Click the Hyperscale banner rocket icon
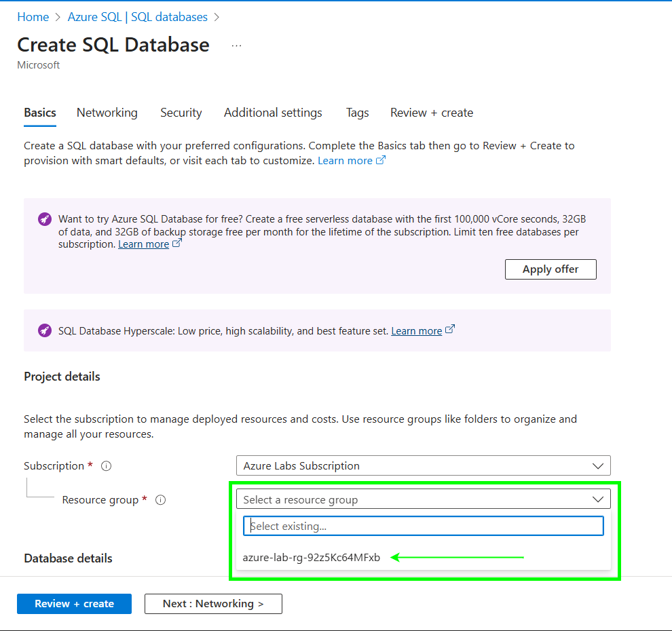This screenshot has width=672, height=631. coord(45,331)
